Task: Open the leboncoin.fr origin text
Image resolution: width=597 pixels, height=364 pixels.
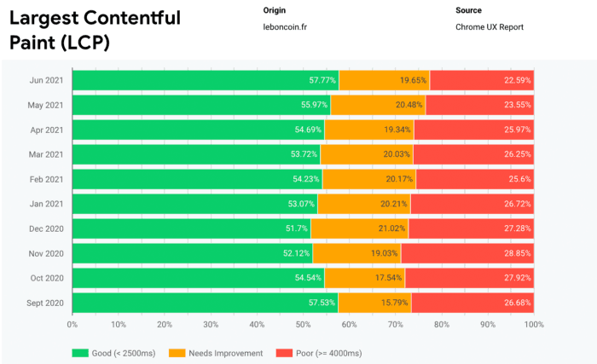Action: coord(284,26)
